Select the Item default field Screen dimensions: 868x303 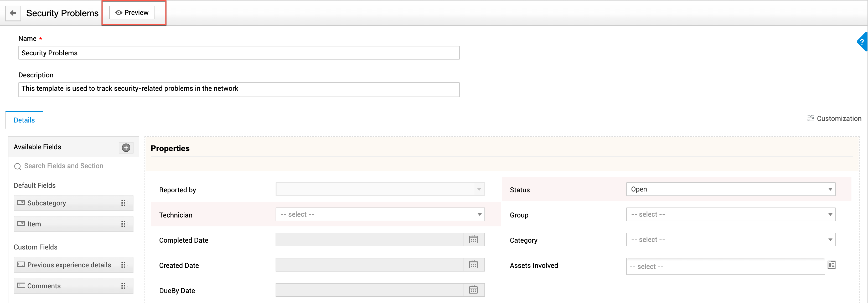(74, 224)
